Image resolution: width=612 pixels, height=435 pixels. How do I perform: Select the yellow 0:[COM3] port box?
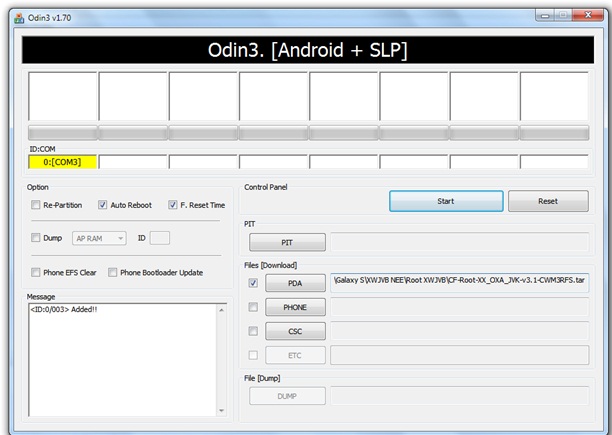pyautogui.click(x=62, y=162)
